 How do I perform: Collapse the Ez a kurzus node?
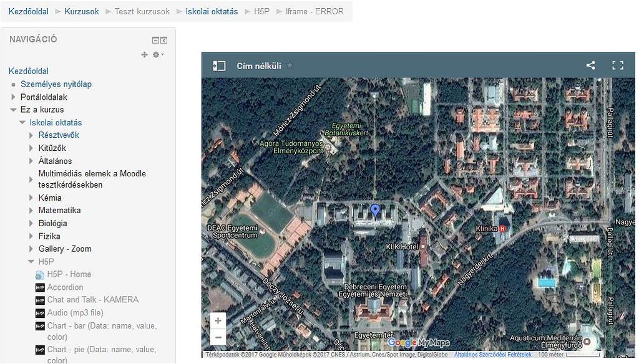(14, 110)
